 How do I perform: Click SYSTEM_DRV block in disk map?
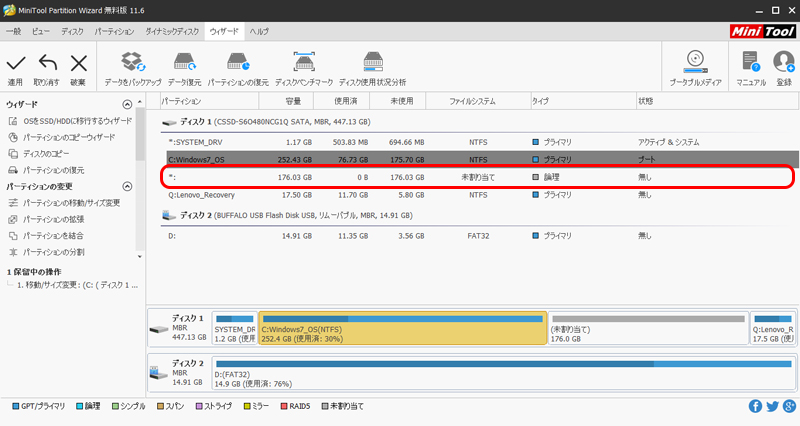235,328
